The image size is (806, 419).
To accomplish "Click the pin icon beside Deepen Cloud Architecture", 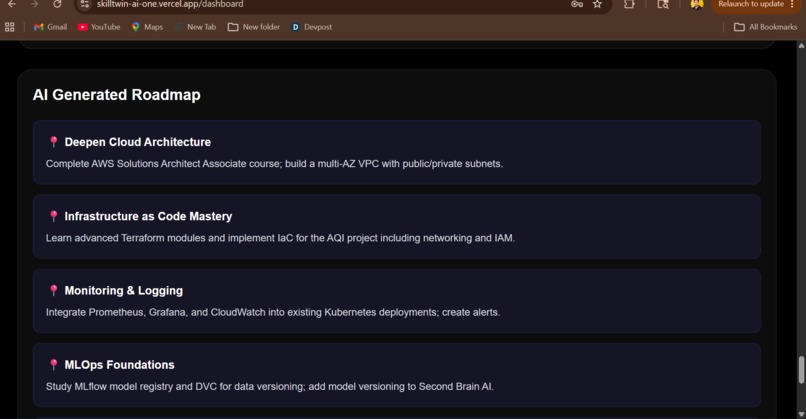I will (x=53, y=142).
